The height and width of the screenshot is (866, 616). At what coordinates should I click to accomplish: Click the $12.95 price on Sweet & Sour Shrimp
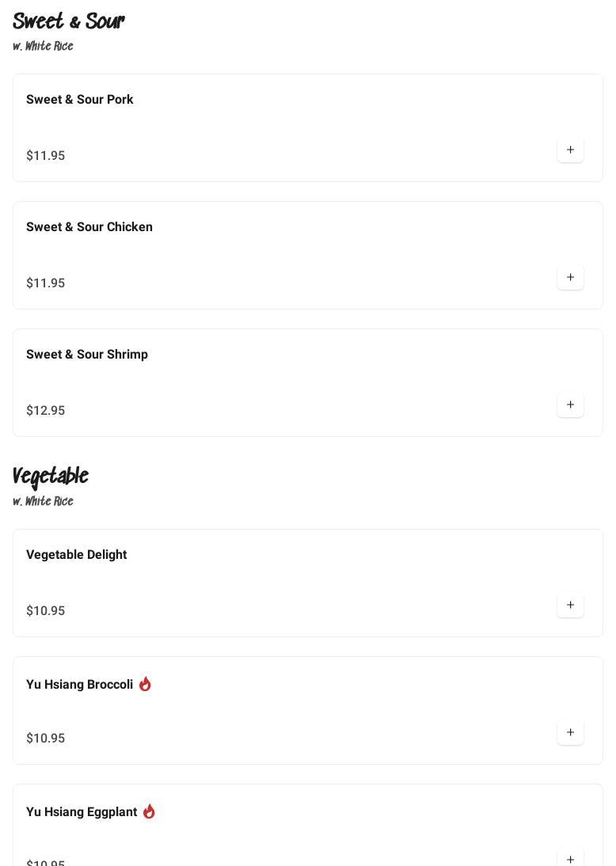tap(46, 411)
